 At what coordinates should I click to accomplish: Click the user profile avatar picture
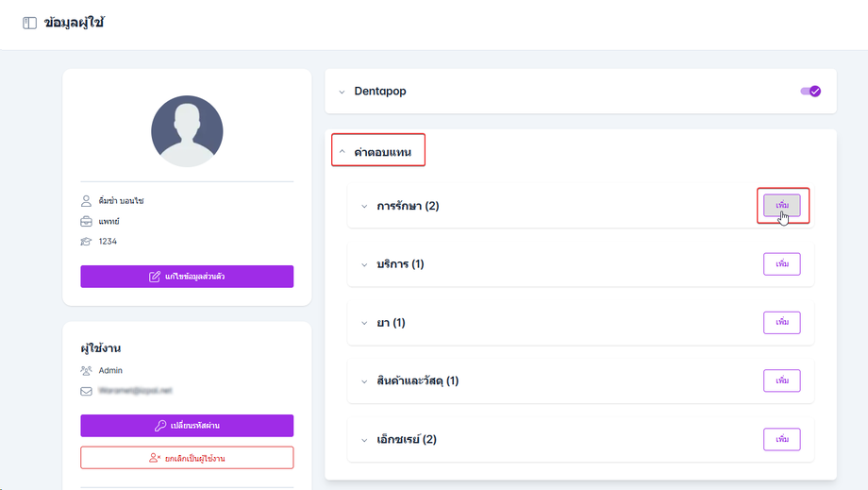click(x=187, y=131)
